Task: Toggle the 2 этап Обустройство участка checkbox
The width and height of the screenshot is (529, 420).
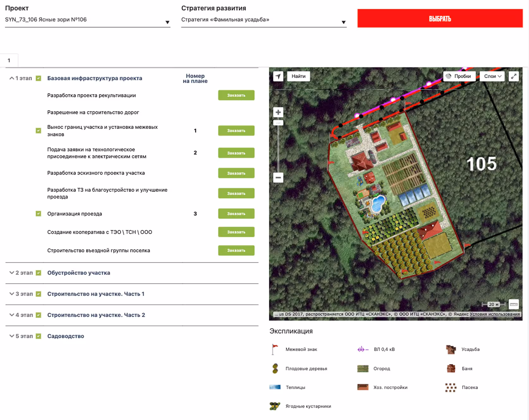Action: (x=39, y=273)
